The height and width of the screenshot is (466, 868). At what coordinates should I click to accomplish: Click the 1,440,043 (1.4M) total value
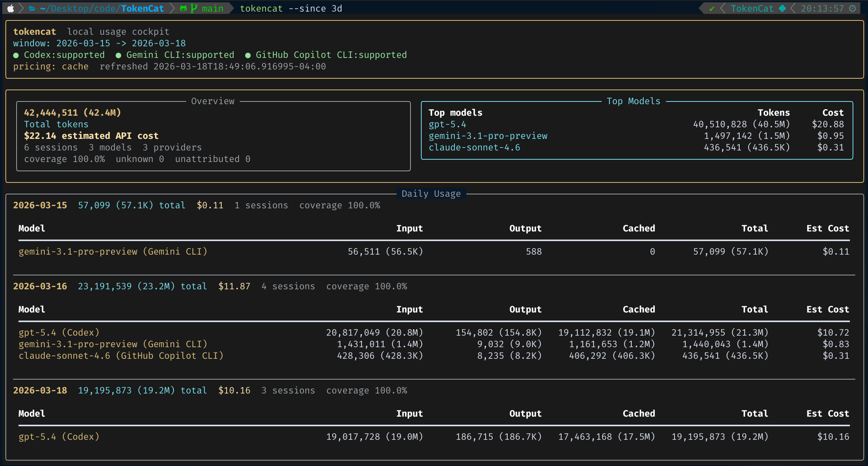[x=725, y=344]
